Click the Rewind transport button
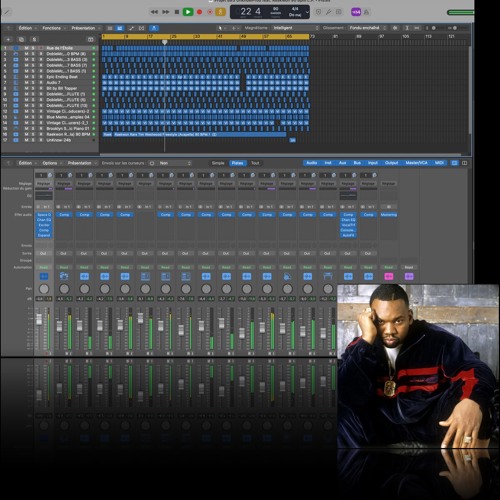 click(154, 12)
